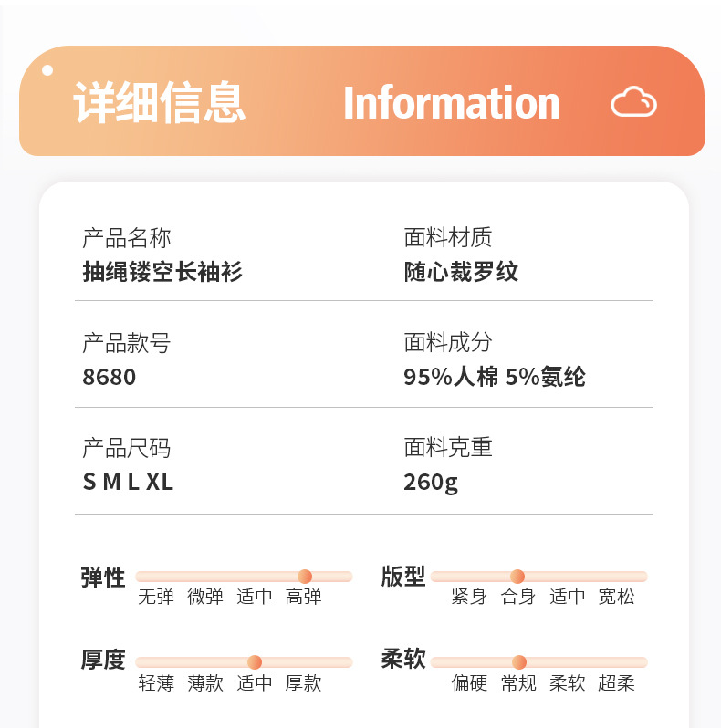Image resolution: width=721 pixels, height=728 pixels.
Task: Click product name 抽绳镂空长袖衫
Action: [x=162, y=272]
